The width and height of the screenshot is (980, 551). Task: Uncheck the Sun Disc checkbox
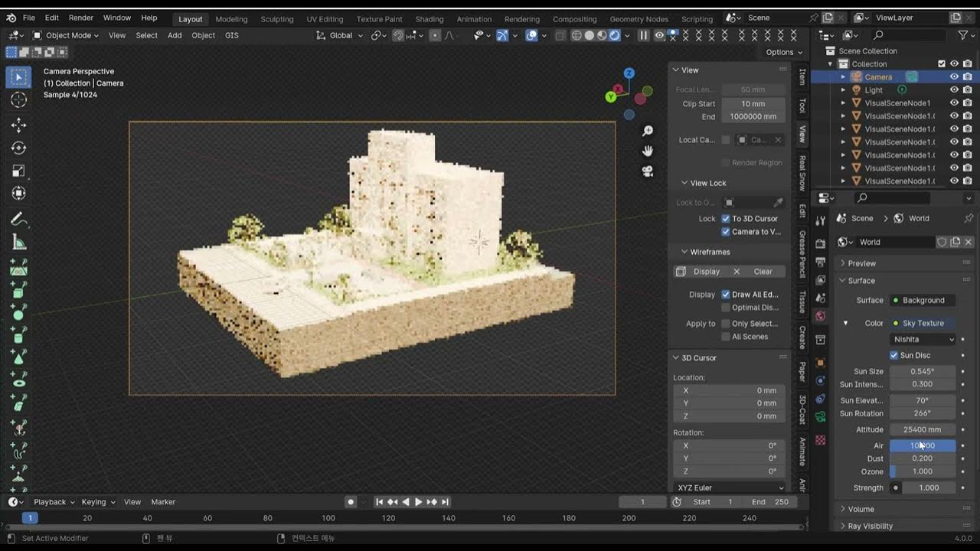(894, 355)
